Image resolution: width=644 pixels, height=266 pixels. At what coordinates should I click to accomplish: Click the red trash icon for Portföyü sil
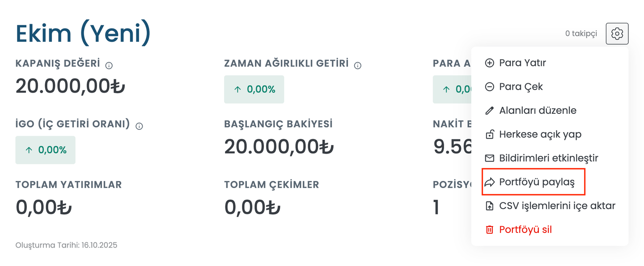[x=490, y=230]
